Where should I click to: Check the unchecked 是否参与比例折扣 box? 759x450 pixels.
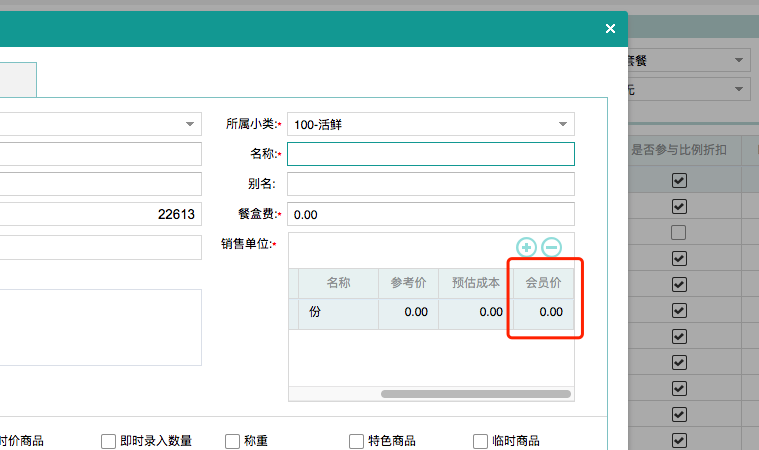coord(679,232)
